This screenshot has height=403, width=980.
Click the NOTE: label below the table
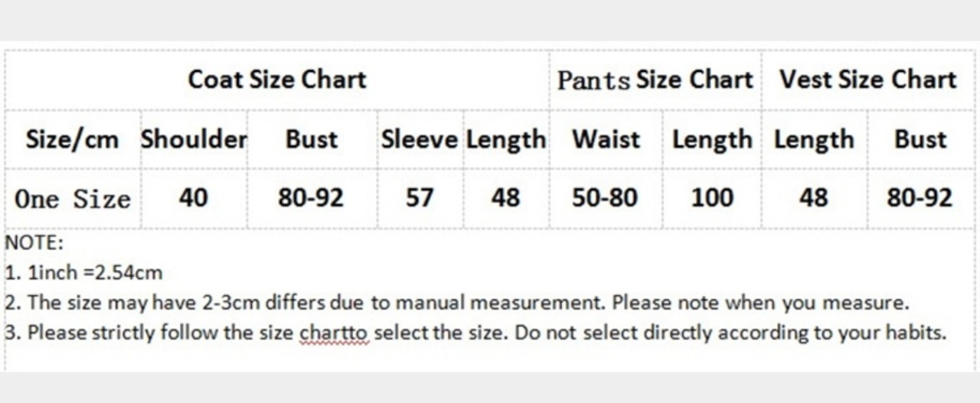click(34, 243)
